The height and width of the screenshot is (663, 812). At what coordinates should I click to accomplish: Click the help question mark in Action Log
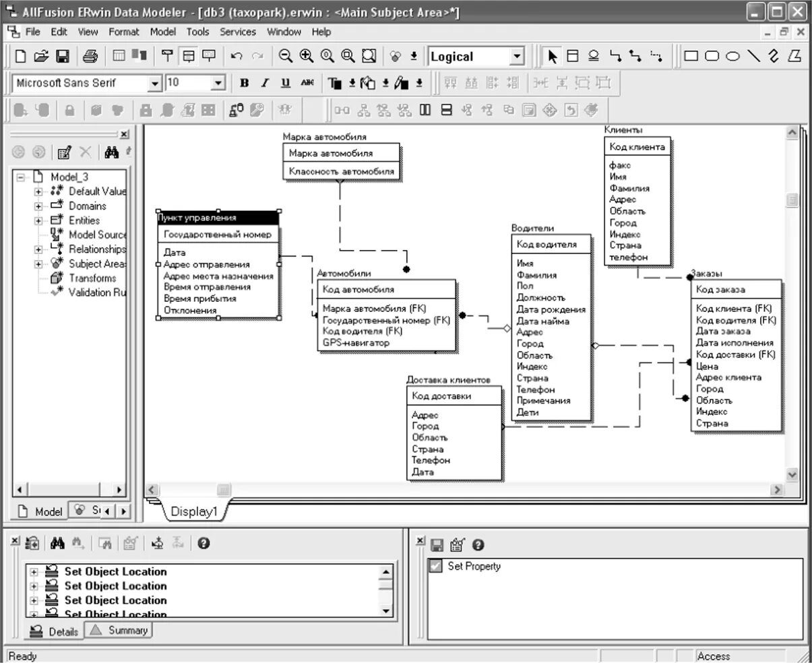click(204, 543)
